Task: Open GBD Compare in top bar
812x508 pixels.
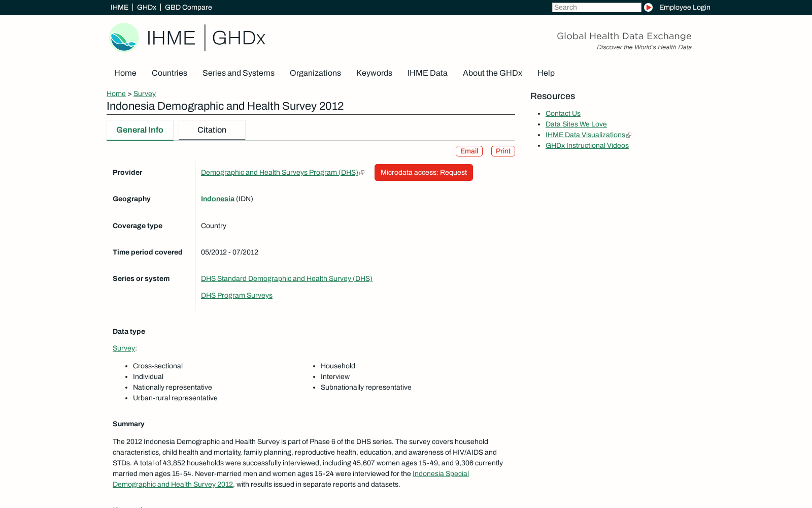Action: [x=188, y=7]
